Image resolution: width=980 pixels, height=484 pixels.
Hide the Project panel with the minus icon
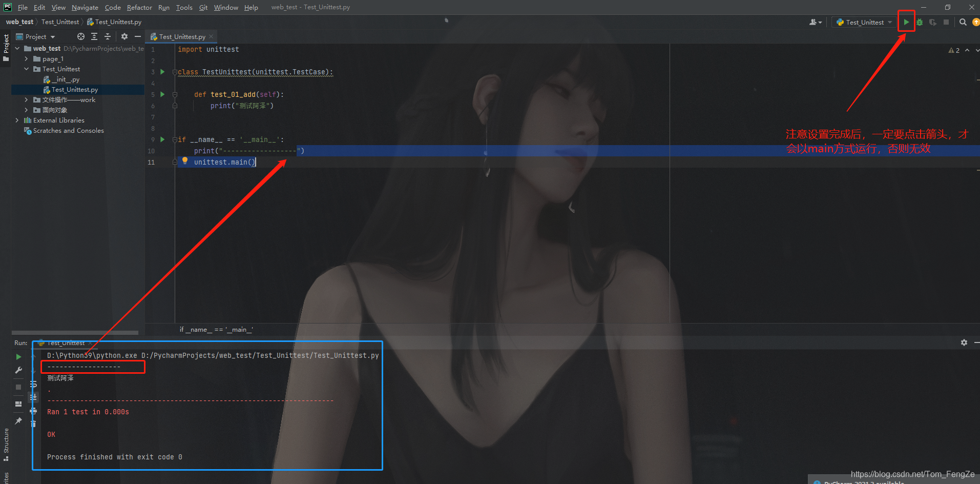coord(137,36)
